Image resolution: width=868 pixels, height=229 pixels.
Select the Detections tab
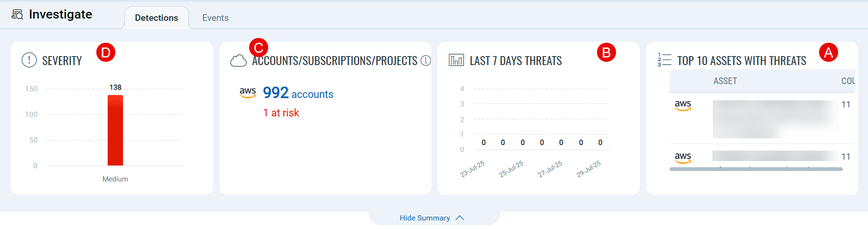tap(156, 18)
